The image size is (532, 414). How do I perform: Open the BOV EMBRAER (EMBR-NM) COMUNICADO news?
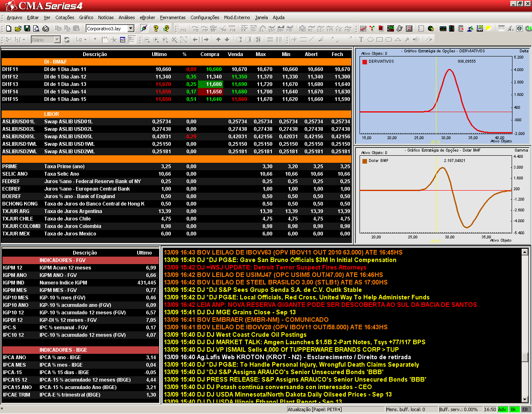[246, 320]
